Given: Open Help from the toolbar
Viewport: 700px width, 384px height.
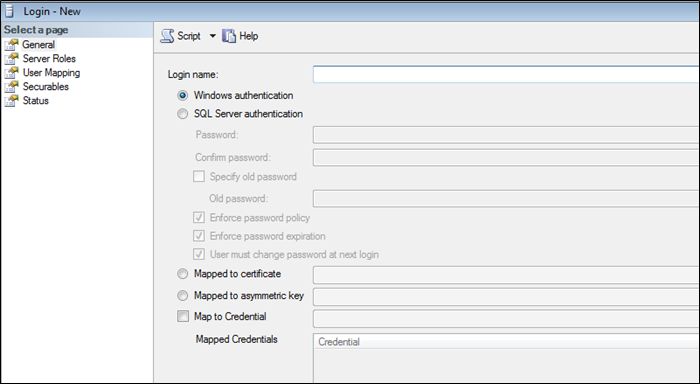Looking at the screenshot, I should 240,36.
